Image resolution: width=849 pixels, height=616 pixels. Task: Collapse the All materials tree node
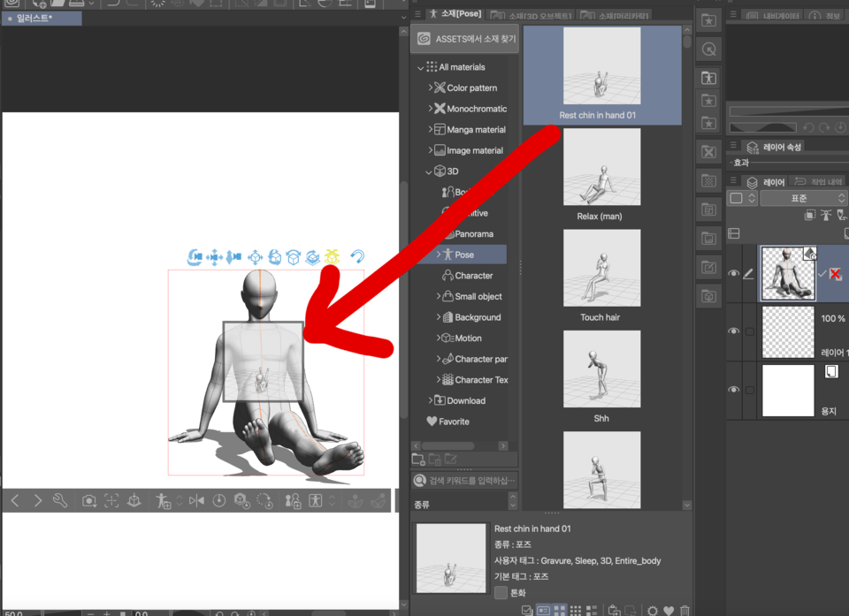click(421, 68)
